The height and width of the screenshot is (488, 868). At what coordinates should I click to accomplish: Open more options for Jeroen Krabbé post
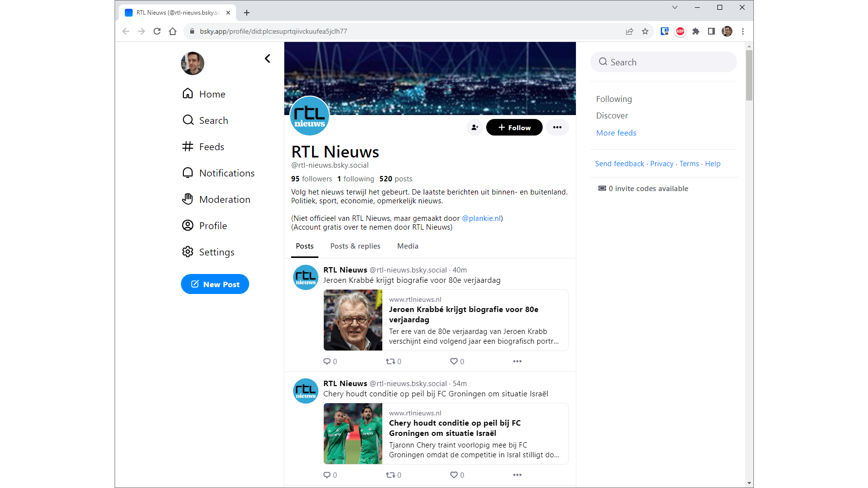pyautogui.click(x=517, y=361)
